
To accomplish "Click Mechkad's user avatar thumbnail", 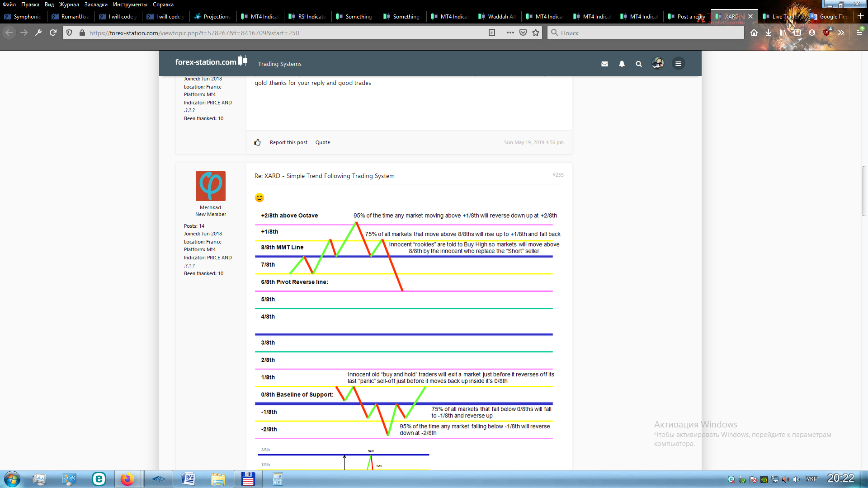I will [210, 186].
